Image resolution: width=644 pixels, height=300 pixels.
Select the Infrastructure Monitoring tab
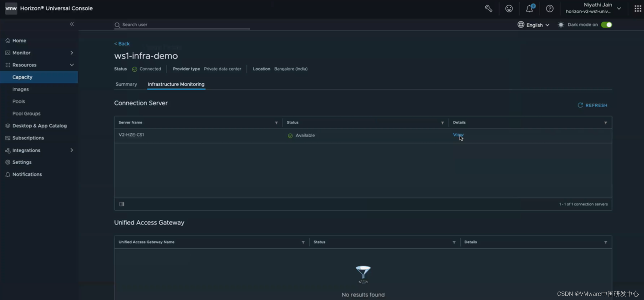176,84
